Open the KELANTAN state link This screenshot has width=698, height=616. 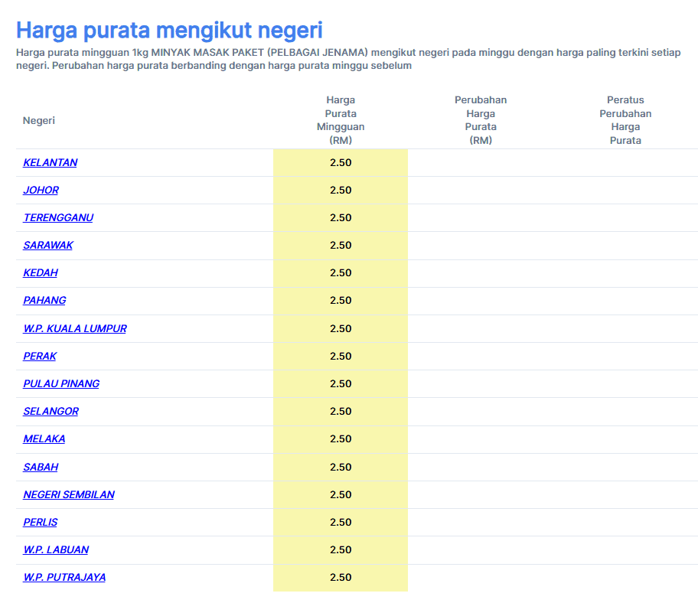click(x=50, y=162)
